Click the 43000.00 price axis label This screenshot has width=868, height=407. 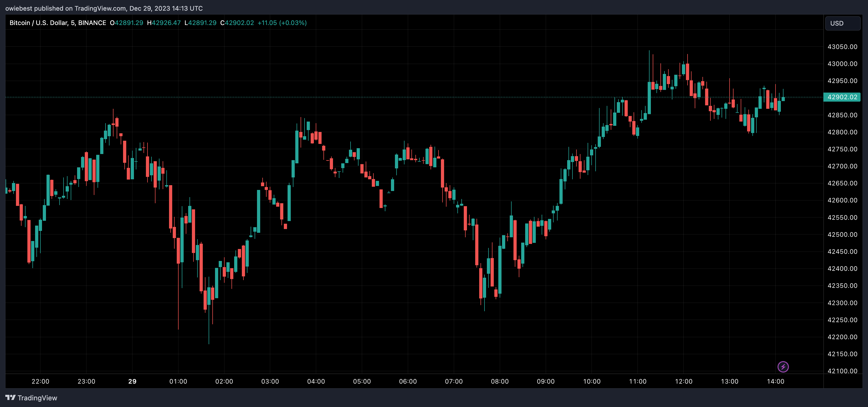coord(842,64)
